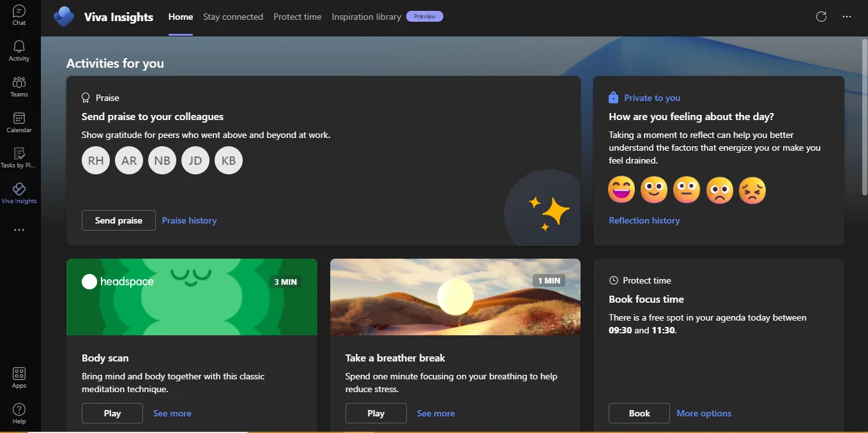Open the Inspiration library tab
The width and height of the screenshot is (868, 433).
366,17
